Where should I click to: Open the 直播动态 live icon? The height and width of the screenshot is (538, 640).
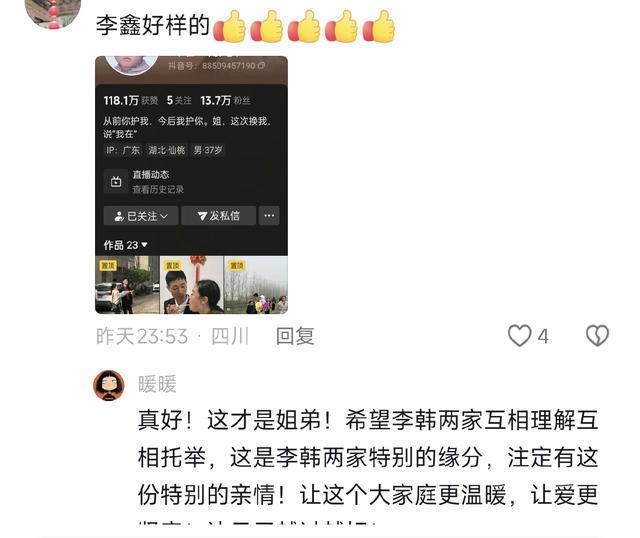coord(116,182)
